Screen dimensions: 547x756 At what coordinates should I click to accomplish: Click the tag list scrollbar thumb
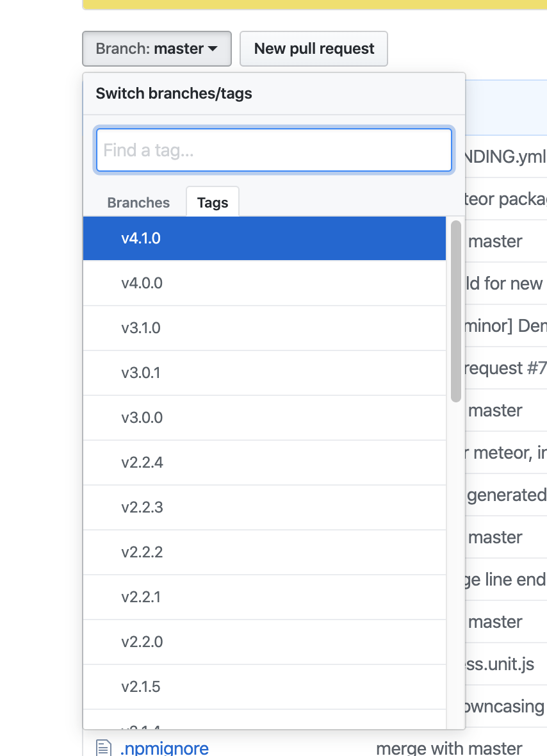(x=456, y=311)
